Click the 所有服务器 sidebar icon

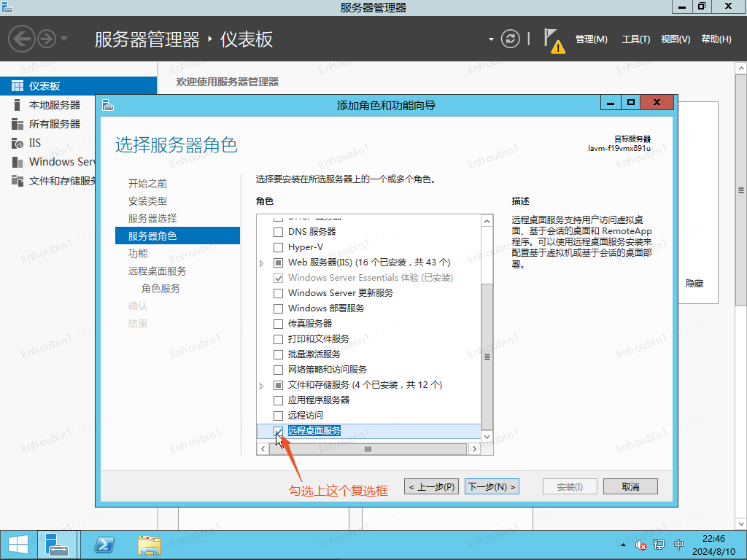click(18, 124)
